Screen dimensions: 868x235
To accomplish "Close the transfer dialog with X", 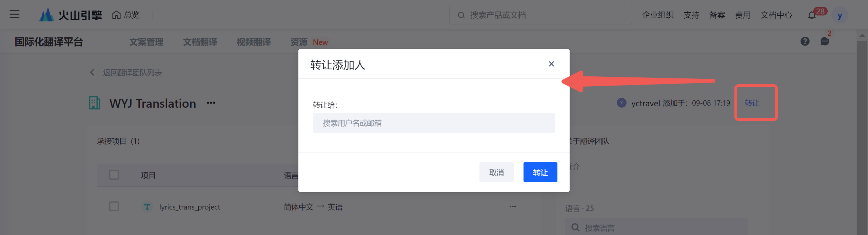I will pos(551,64).
